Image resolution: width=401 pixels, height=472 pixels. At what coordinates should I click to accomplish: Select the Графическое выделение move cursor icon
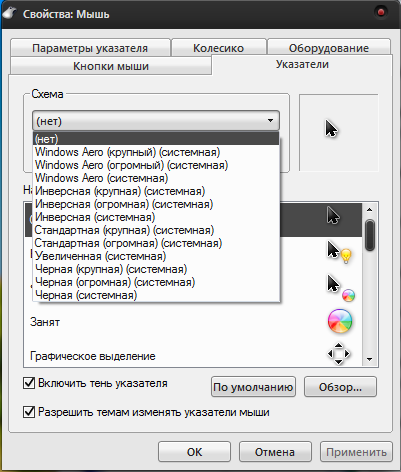pyautogui.click(x=339, y=354)
